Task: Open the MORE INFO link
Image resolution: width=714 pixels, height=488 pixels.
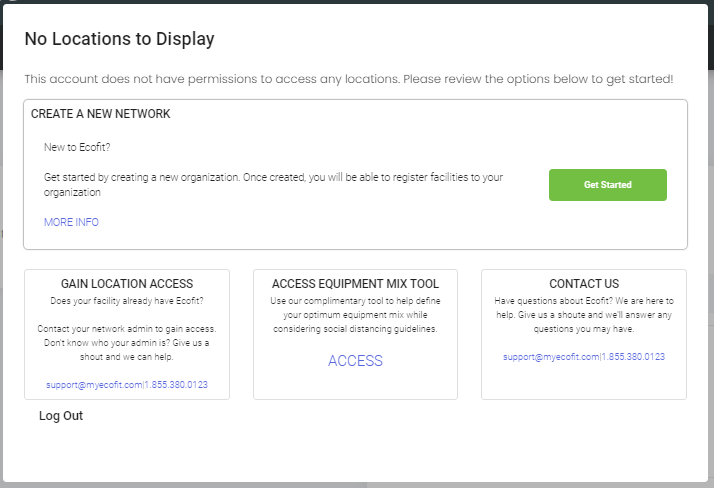Action: pos(71,222)
